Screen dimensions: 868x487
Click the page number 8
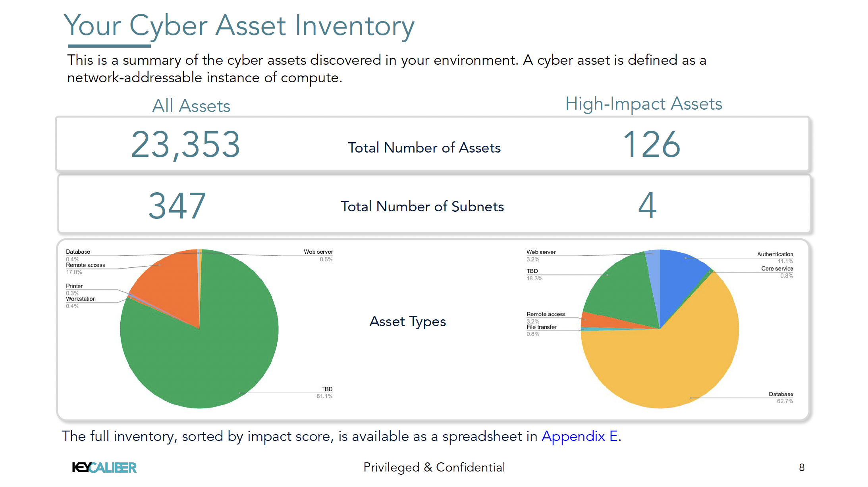pyautogui.click(x=801, y=468)
